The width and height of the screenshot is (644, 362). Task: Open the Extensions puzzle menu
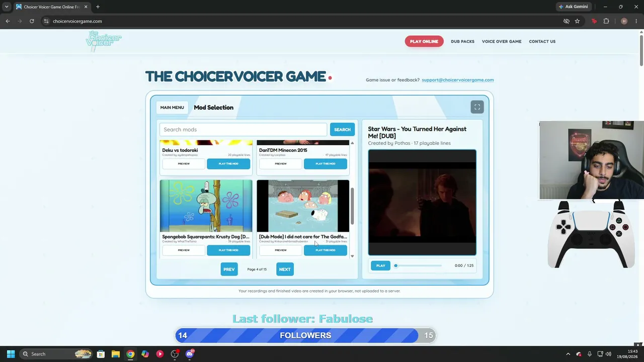(606, 21)
